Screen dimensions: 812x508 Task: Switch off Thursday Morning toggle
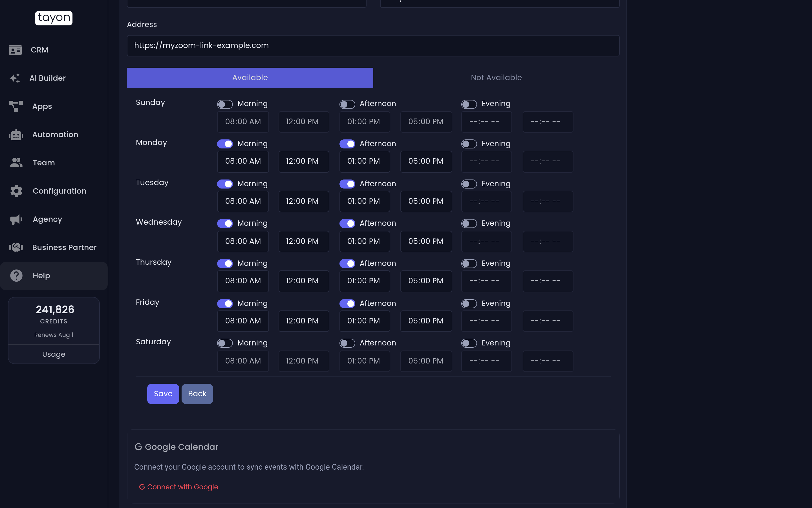tap(225, 263)
